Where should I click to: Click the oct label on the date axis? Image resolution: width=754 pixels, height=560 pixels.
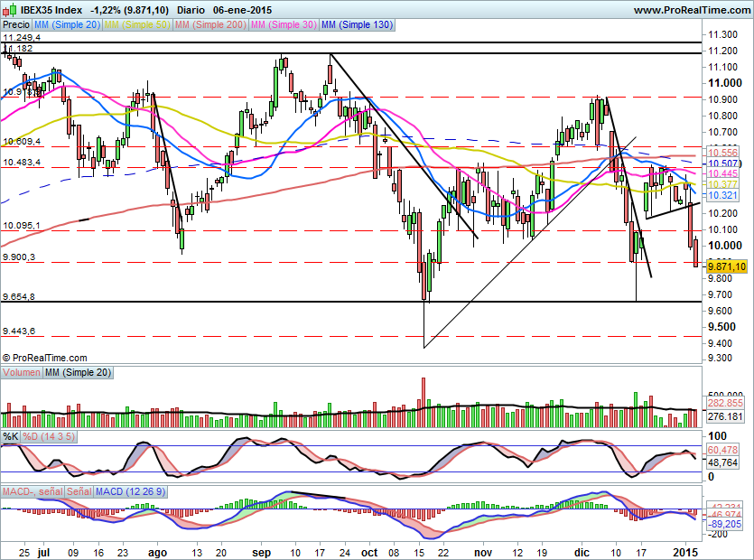tap(369, 553)
